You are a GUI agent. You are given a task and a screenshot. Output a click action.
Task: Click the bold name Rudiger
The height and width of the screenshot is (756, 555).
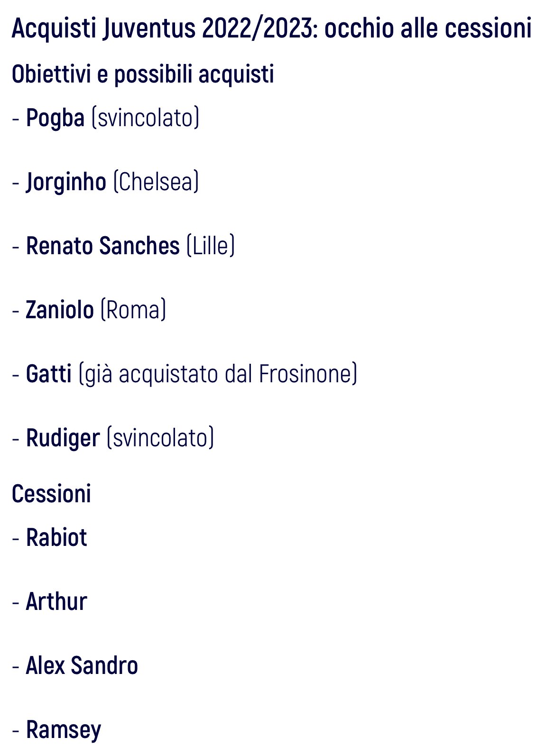[63, 438]
